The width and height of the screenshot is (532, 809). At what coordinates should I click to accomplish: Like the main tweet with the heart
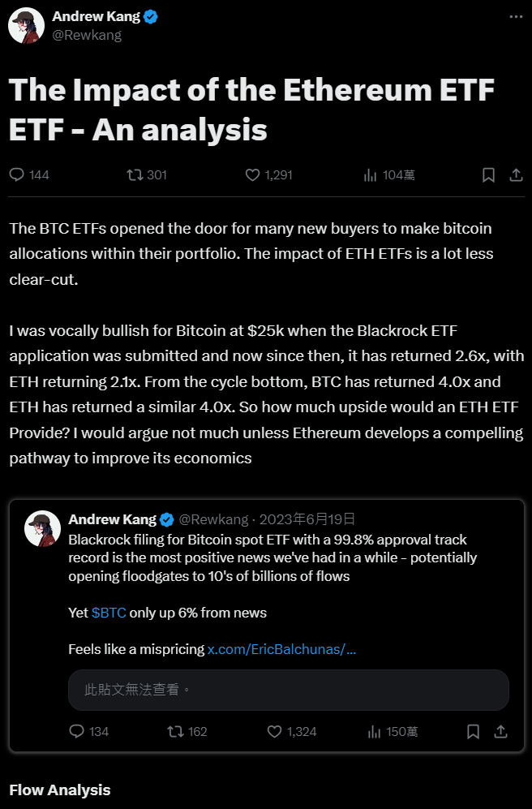[x=252, y=174]
